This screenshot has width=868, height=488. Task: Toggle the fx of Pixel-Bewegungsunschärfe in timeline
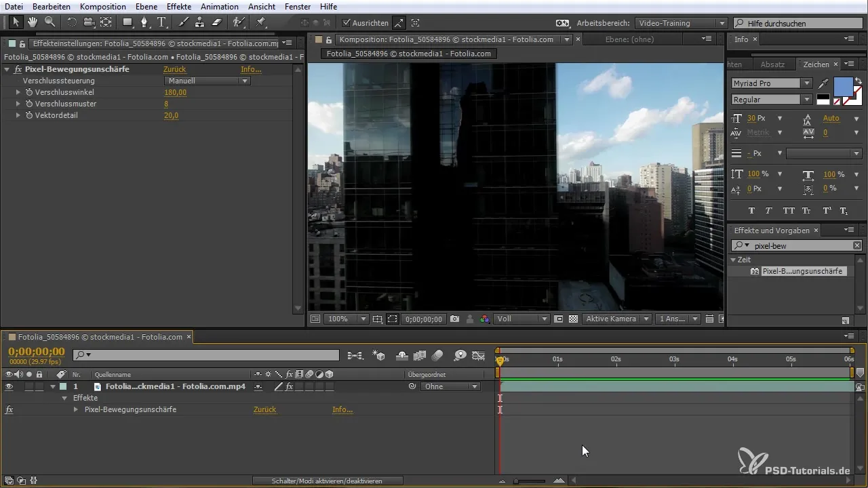pos(9,409)
